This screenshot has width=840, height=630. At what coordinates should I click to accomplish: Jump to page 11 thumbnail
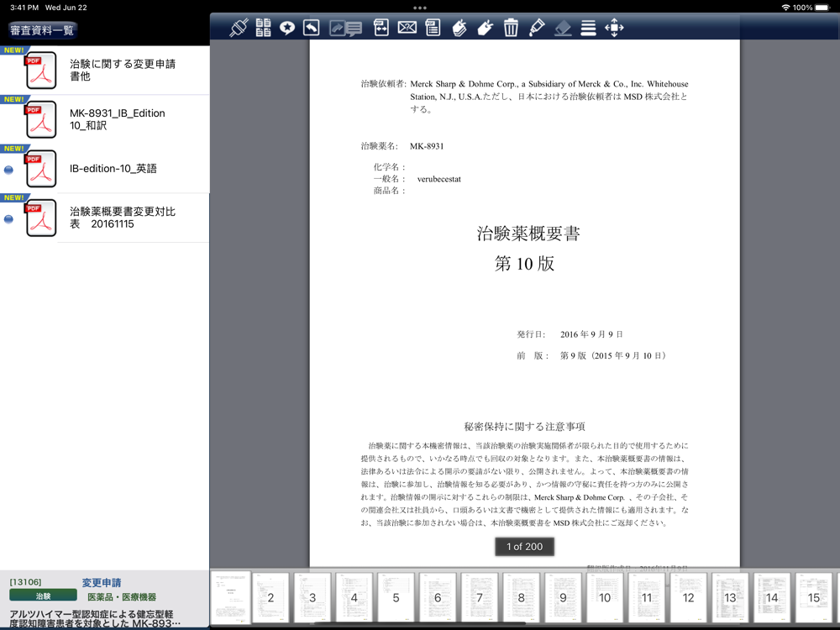tap(647, 597)
